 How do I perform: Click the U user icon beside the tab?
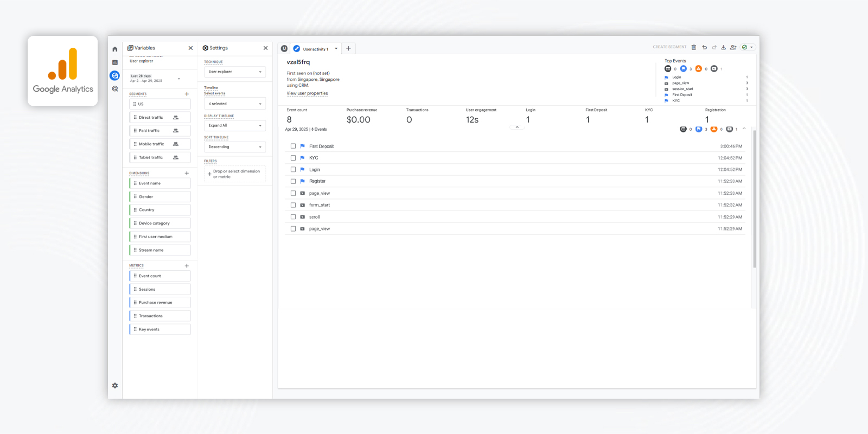pyautogui.click(x=284, y=48)
